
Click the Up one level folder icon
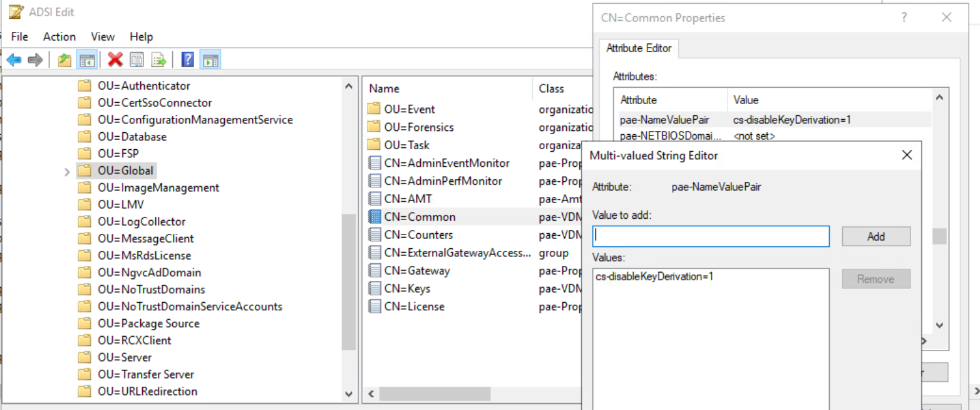[64, 60]
